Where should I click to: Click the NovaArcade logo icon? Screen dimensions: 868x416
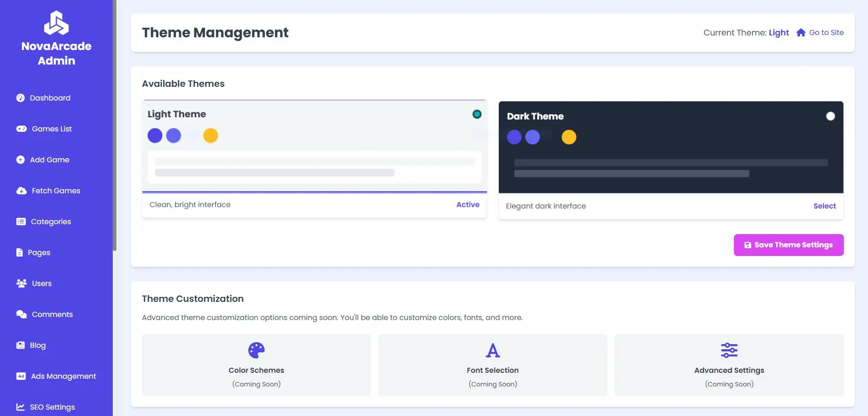click(56, 23)
